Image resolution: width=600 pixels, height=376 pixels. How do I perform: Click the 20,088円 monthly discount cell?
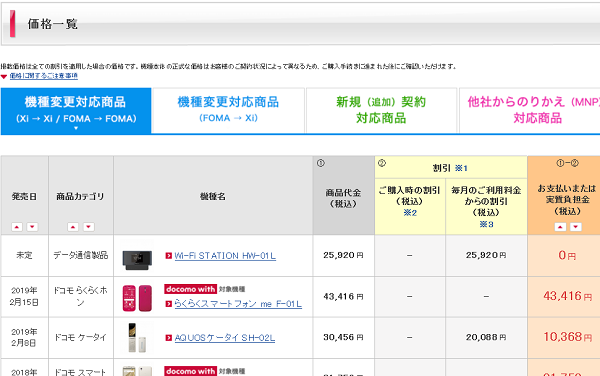click(x=486, y=337)
